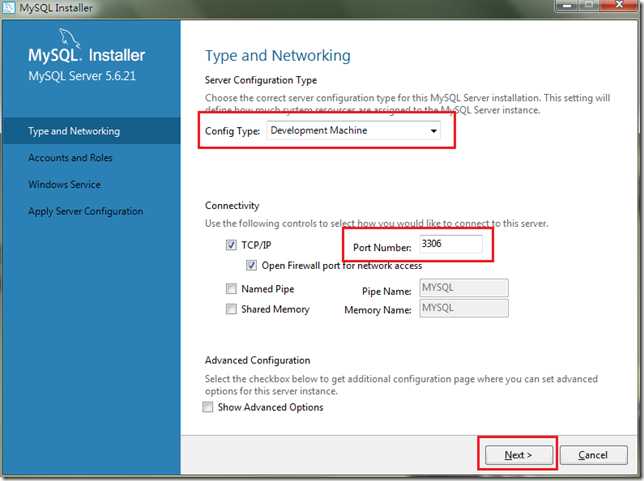Open the Config Type dropdown

[353, 131]
